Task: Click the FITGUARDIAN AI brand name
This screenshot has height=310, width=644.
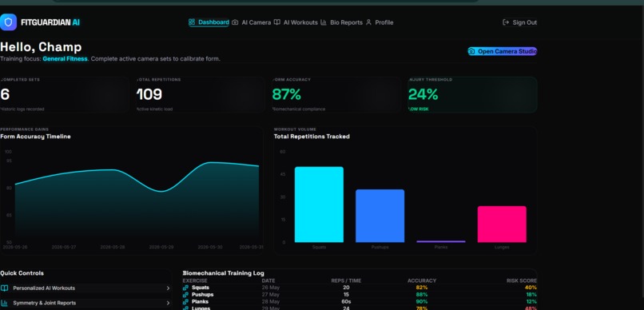Action: pos(50,22)
